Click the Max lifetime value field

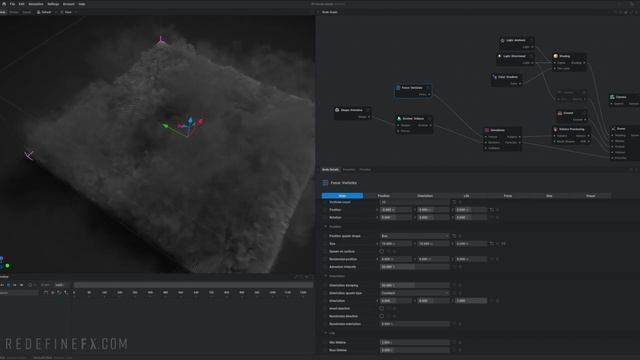[414, 350]
